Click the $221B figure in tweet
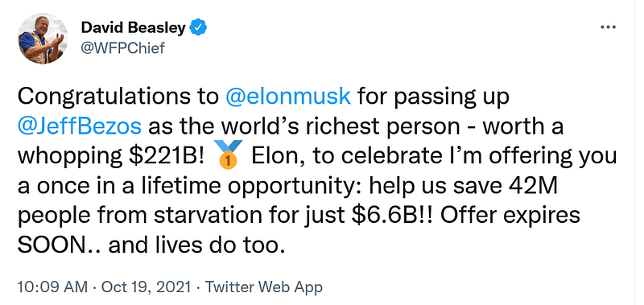The width and height of the screenshot is (644, 305). click(x=167, y=157)
